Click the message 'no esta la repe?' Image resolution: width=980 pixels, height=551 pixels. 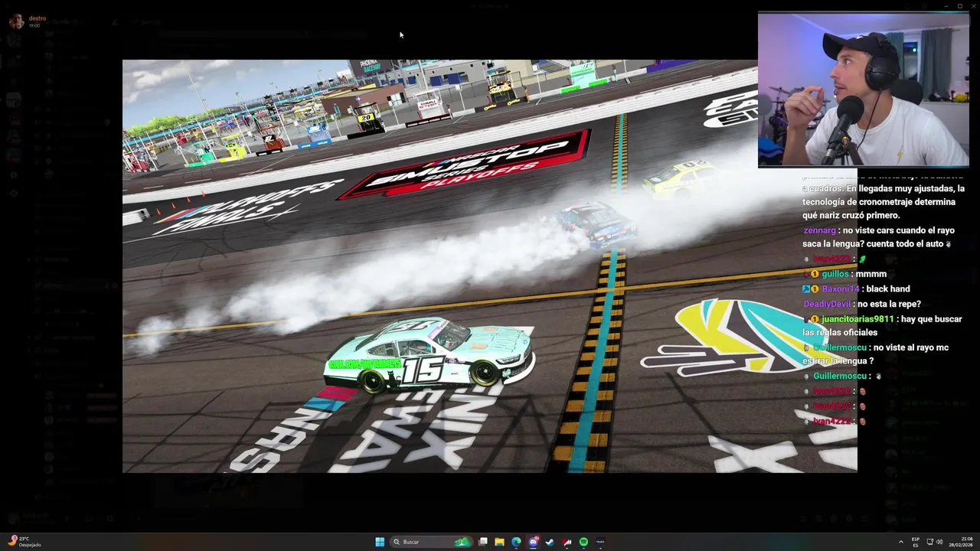pyautogui.click(x=890, y=305)
